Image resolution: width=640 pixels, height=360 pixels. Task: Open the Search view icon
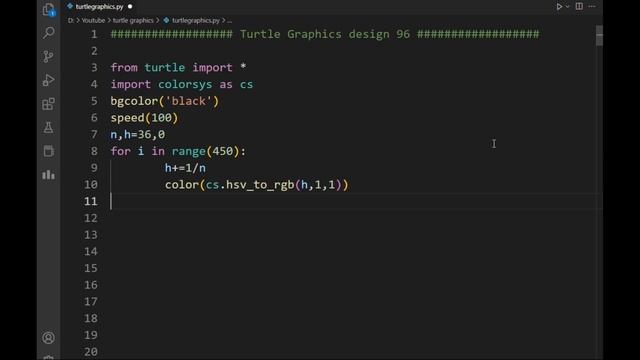pyautogui.click(x=49, y=33)
